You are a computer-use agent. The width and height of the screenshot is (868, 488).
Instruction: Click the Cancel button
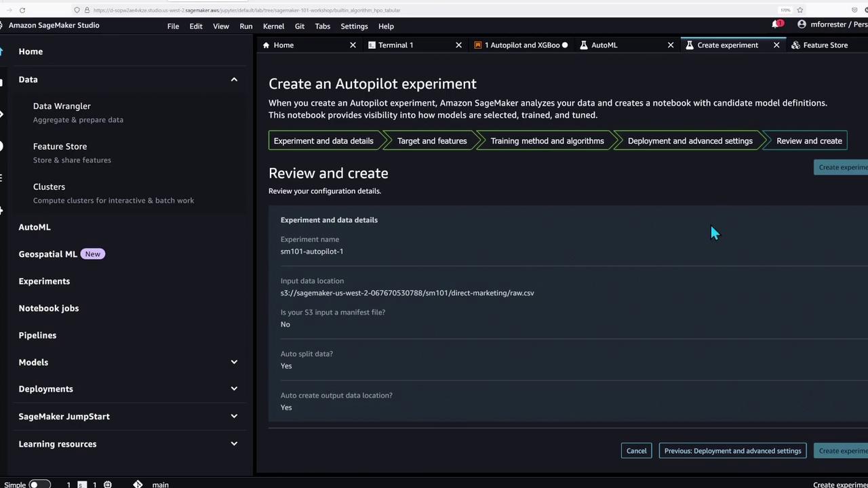pos(636,451)
